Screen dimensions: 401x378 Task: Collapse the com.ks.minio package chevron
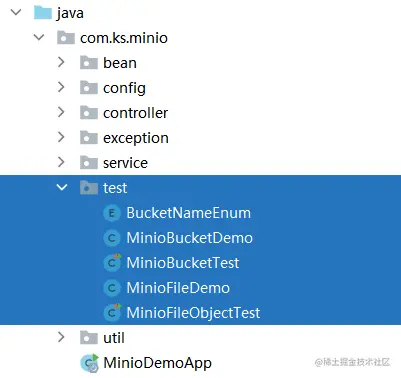(x=39, y=37)
